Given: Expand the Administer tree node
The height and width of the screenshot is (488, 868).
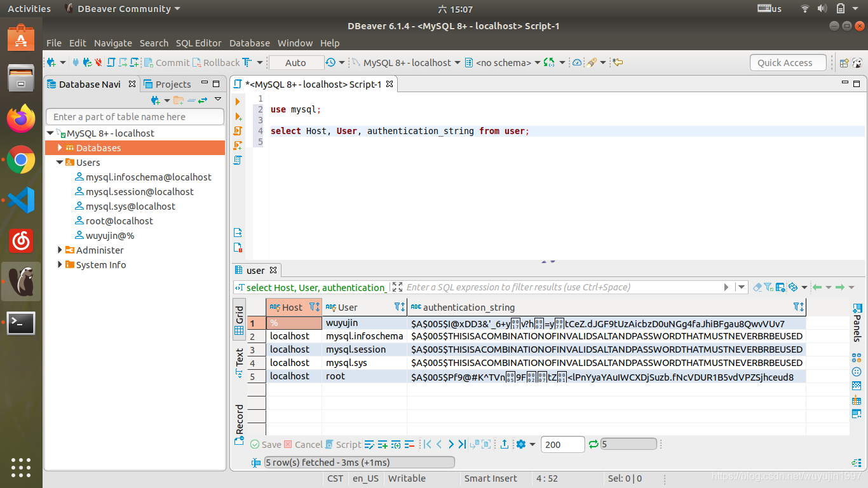Looking at the screenshot, I should [x=60, y=250].
